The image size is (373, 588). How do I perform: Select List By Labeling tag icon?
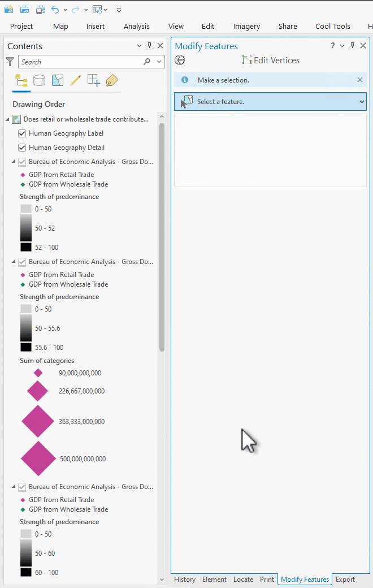[x=112, y=80]
